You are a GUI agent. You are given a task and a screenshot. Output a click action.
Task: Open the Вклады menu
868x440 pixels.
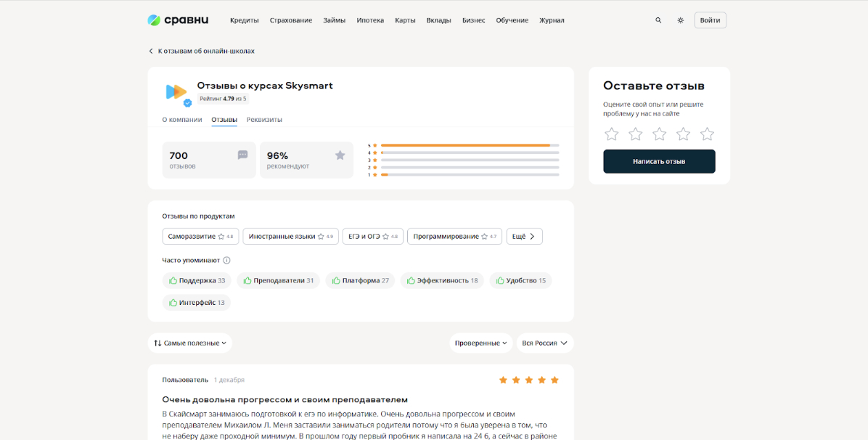[x=439, y=20]
